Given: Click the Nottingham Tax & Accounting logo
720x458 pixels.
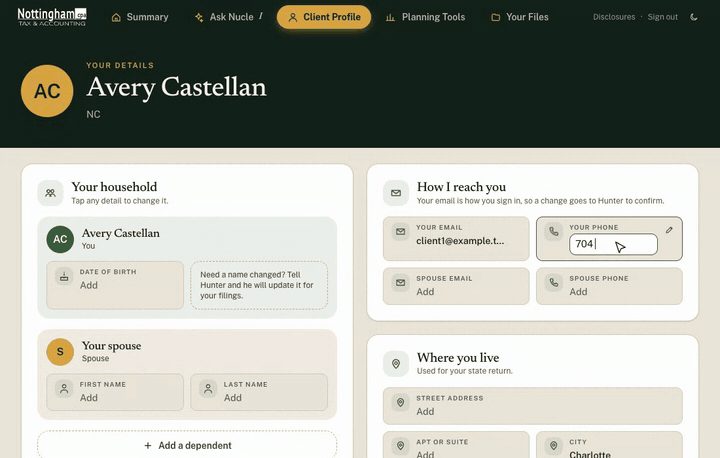Looking at the screenshot, I should [x=52, y=17].
